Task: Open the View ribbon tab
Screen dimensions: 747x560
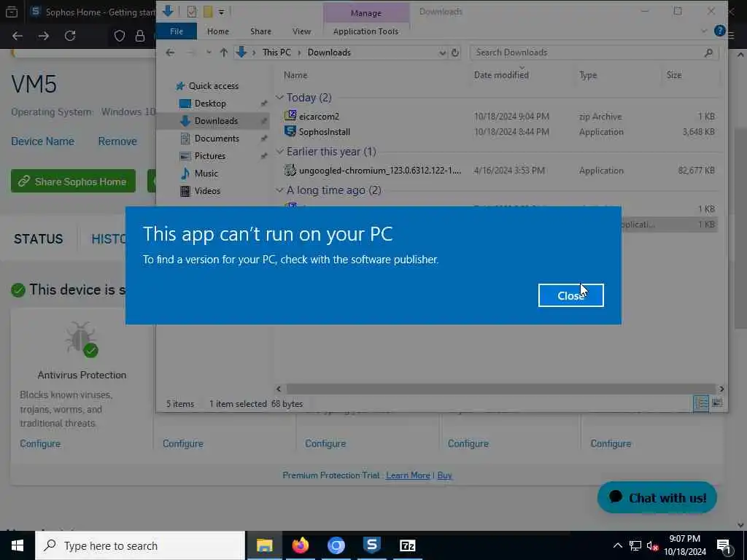Action: pos(301,31)
